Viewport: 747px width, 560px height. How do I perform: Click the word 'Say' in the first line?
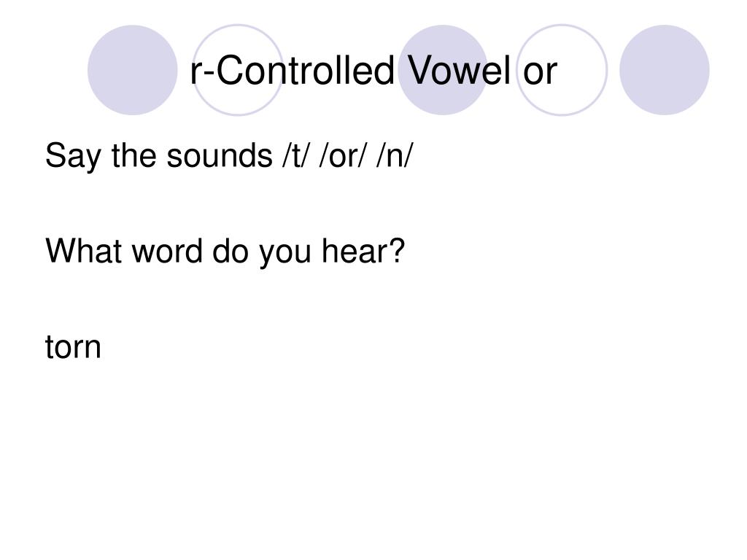[x=73, y=157]
